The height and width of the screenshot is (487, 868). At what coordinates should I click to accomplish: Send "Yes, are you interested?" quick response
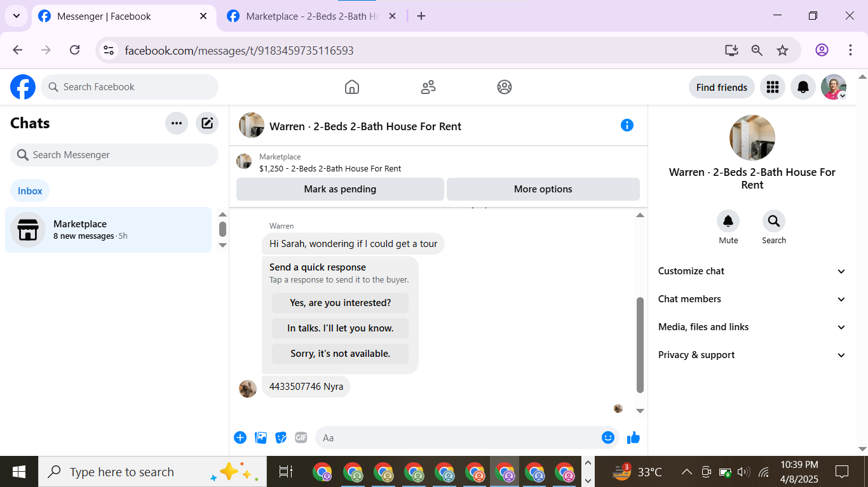click(340, 303)
